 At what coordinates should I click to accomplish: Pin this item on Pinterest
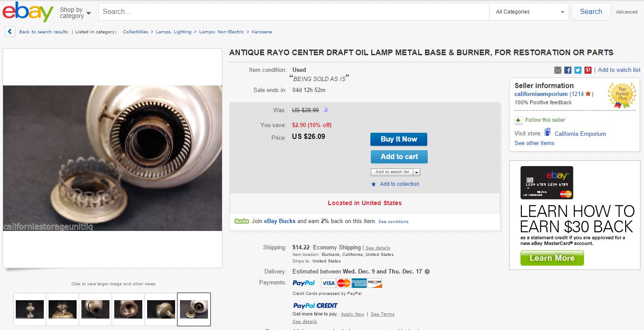coord(588,70)
